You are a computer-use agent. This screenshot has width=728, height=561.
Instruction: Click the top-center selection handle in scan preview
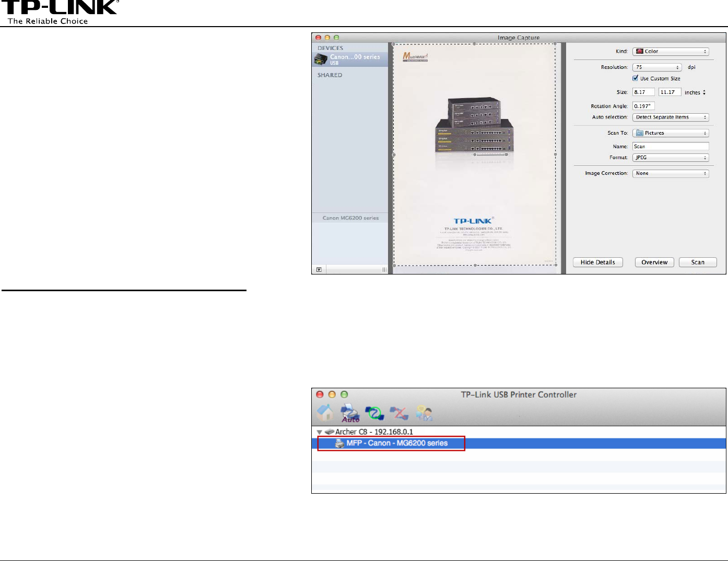tap(474, 44)
